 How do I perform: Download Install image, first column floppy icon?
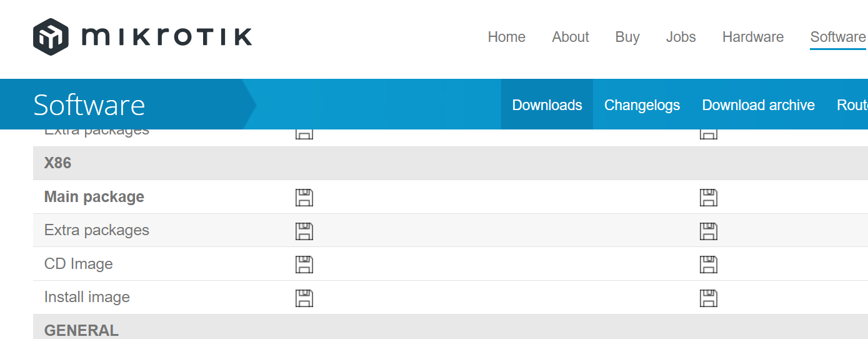304,298
